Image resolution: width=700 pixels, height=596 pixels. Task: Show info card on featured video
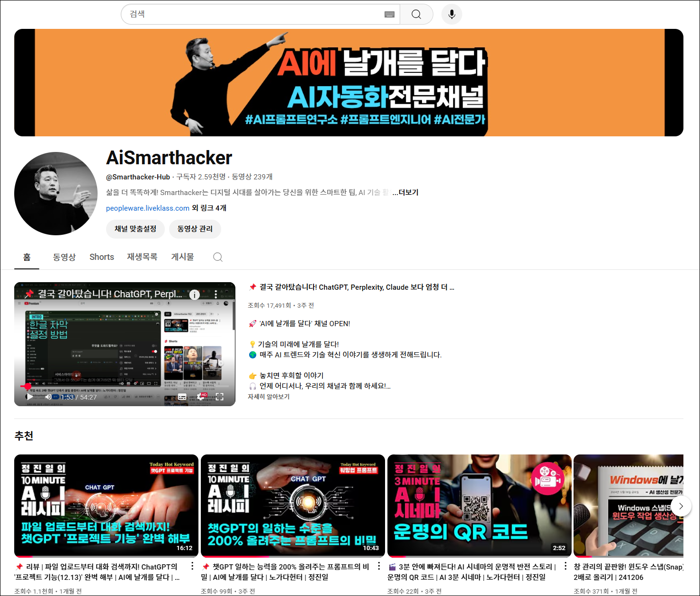tap(194, 294)
